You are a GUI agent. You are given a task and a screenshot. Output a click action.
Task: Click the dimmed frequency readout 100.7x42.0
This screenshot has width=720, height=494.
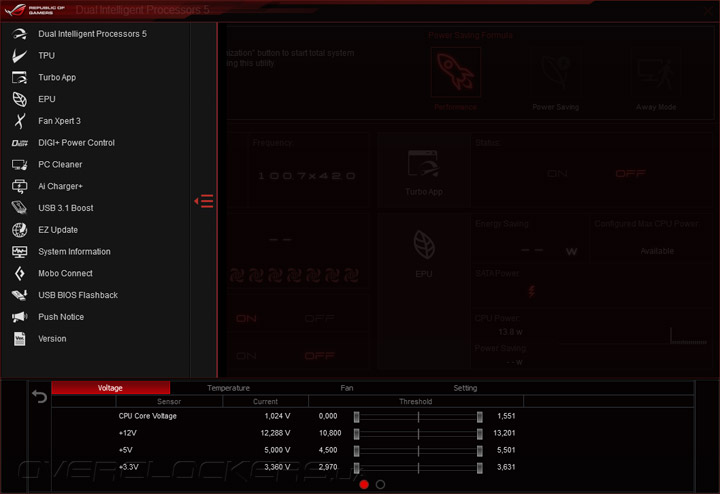[x=307, y=176]
